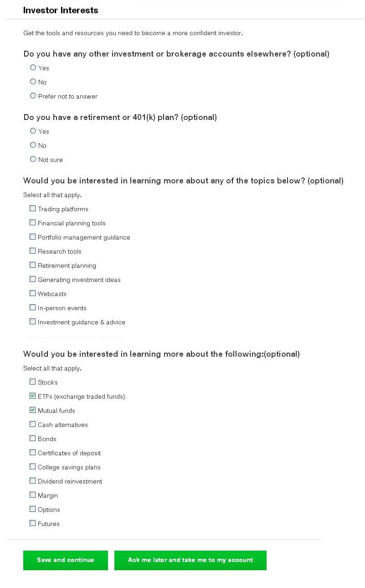The height and width of the screenshot is (588, 365).
Task: Check the Trading platforms checkbox
Action: coord(32,208)
